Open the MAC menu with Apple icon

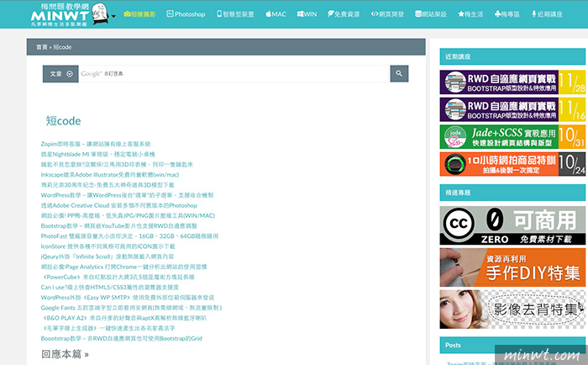pyautogui.click(x=276, y=14)
